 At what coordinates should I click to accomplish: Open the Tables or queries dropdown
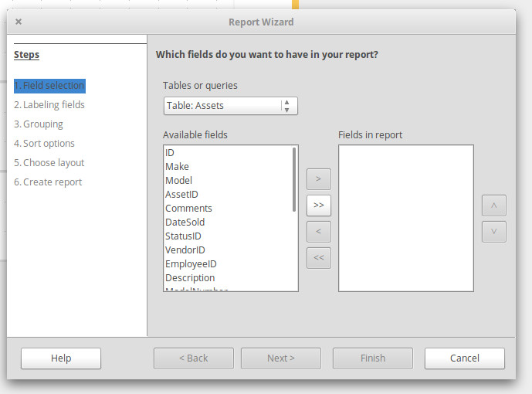coord(230,106)
